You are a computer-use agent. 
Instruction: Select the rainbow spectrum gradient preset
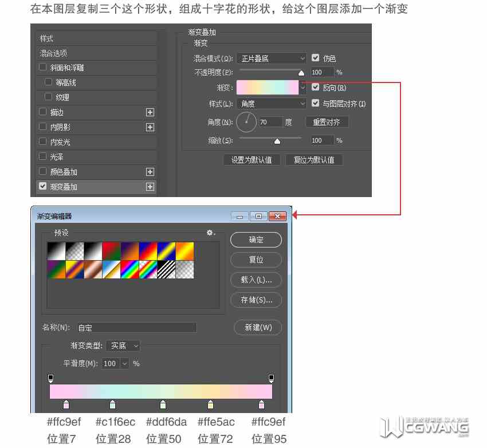coord(129,269)
